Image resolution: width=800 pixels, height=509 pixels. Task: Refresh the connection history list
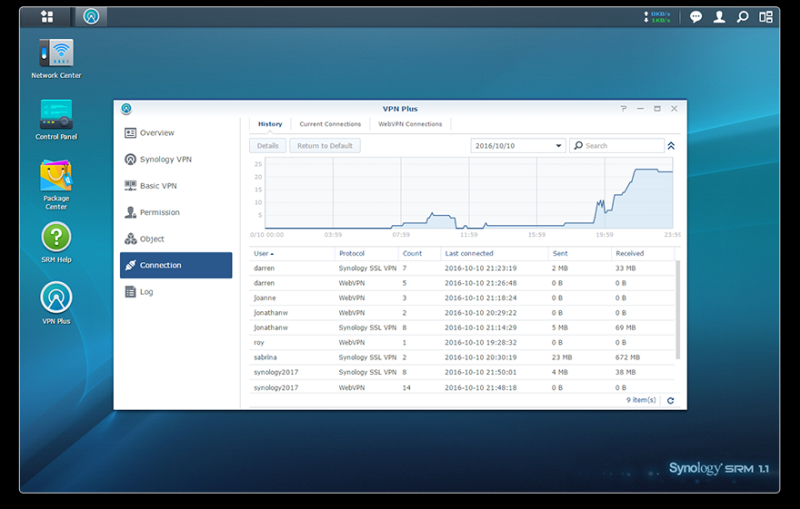pos(670,400)
